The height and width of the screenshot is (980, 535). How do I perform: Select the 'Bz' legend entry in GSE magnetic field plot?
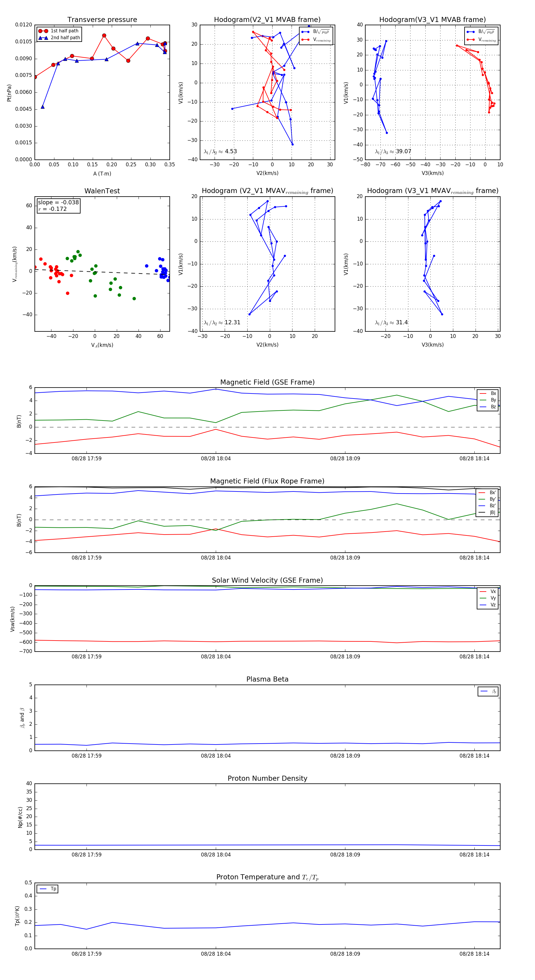tap(488, 407)
